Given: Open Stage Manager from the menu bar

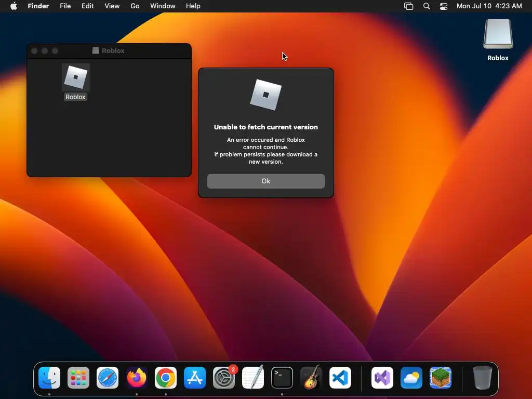Looking at the screenshot, I should pos(408,6).
